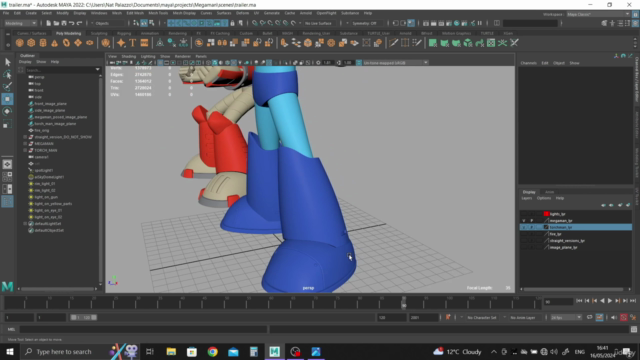Click the Undo arrow icon
The image size is (640, 360).
[72, 23]
